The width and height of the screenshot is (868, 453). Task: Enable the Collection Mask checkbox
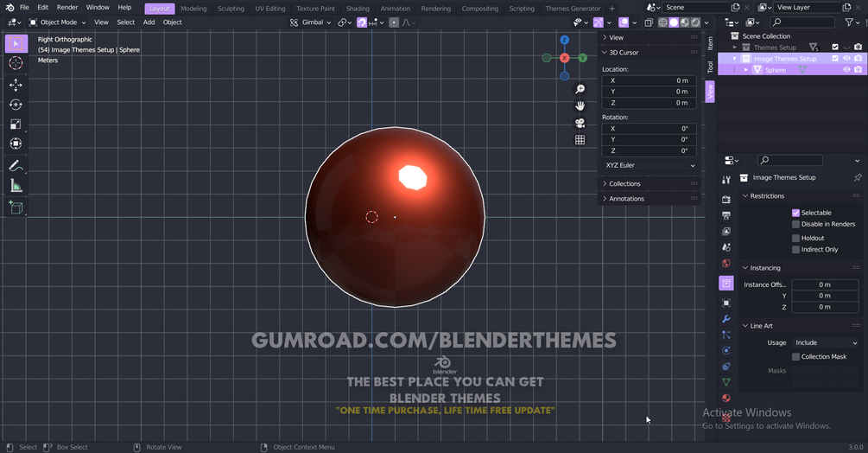click(795, 357)
